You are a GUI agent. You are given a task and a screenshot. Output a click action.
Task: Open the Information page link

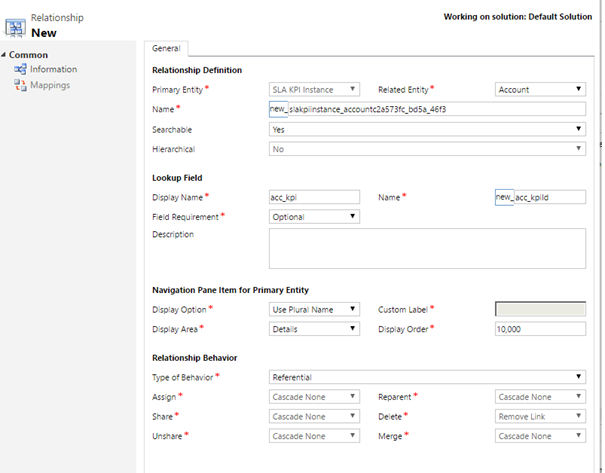tap(53, 69)
